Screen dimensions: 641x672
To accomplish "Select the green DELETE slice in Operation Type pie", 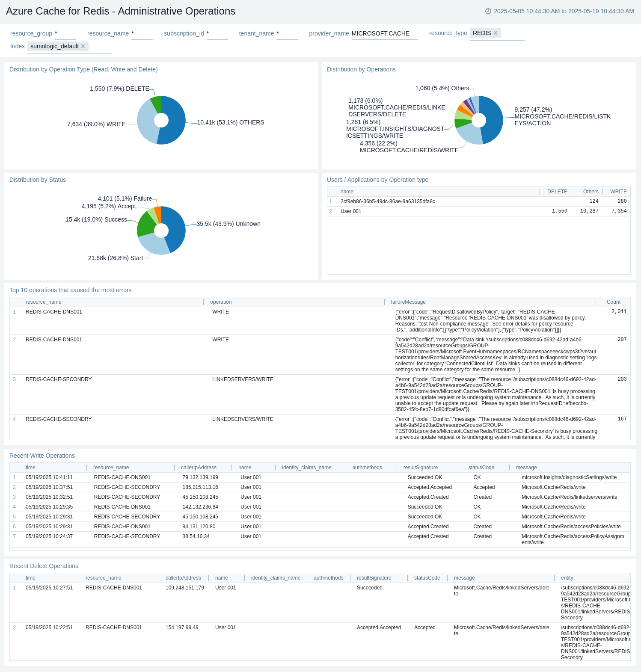I will point(157,104).
